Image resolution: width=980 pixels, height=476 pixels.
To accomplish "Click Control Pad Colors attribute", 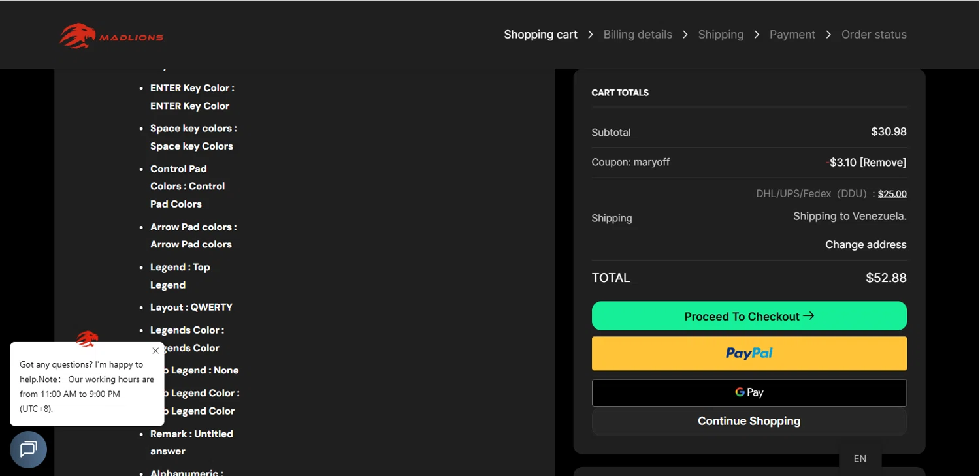I will coord(188,187).
